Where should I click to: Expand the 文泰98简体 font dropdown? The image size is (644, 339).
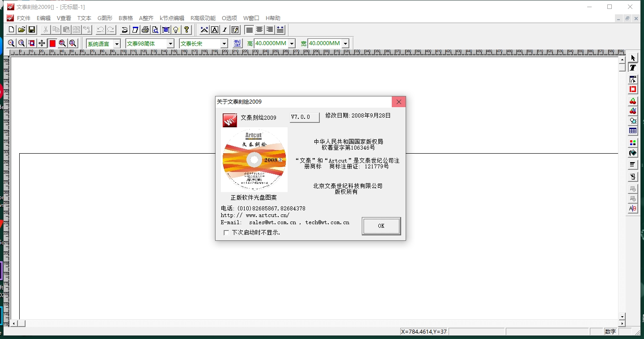(170, 44)
